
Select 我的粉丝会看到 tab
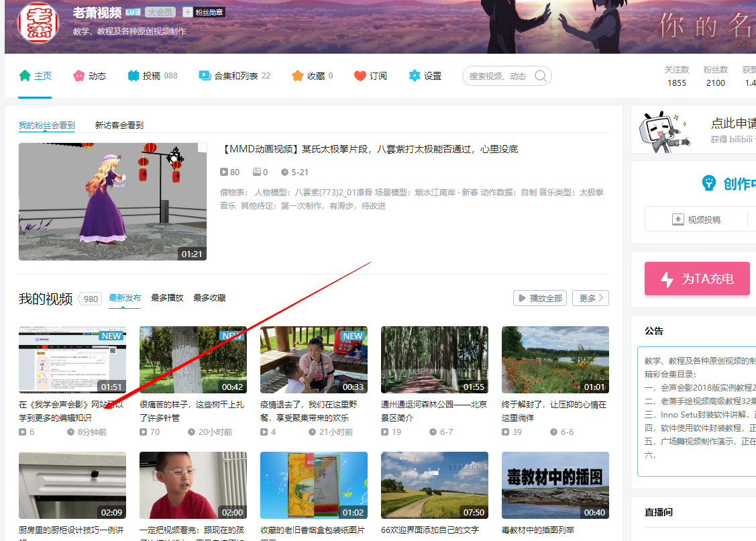47,126
